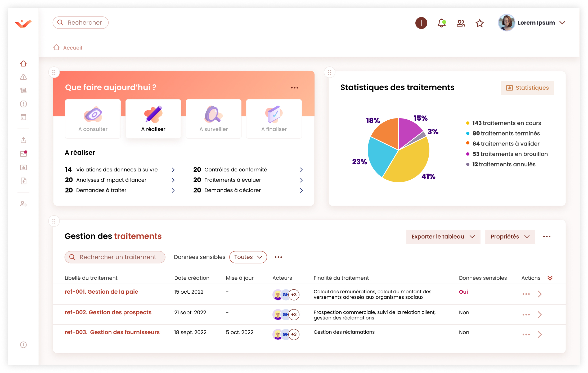Open actions menu for Gestion des fournisseurs
Screen dimensions: 588x373
(x=526, y=335)
